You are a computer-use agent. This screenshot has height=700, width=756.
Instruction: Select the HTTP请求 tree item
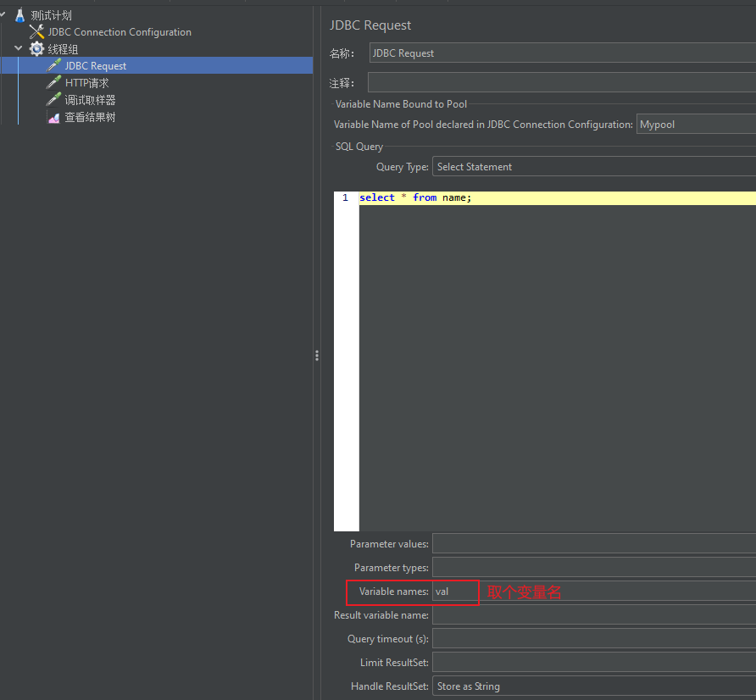tap(86, 83)
